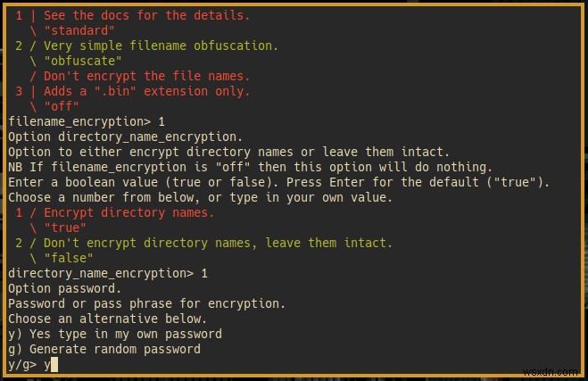Click the "directory_name_encryption> 1" prompt line
This screenshot has width=588, height=381.
(108, 273)
